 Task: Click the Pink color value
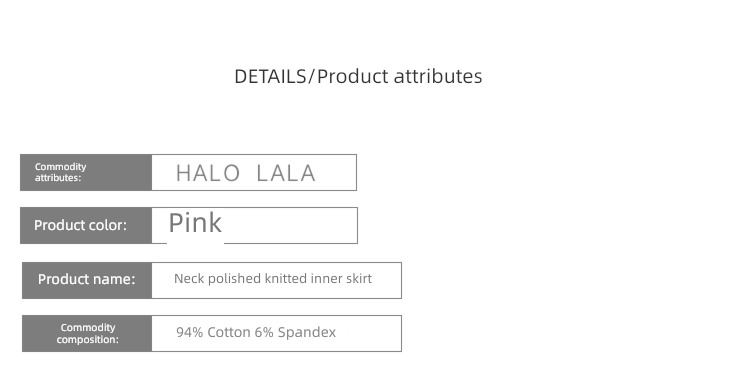tap(195, 223)
